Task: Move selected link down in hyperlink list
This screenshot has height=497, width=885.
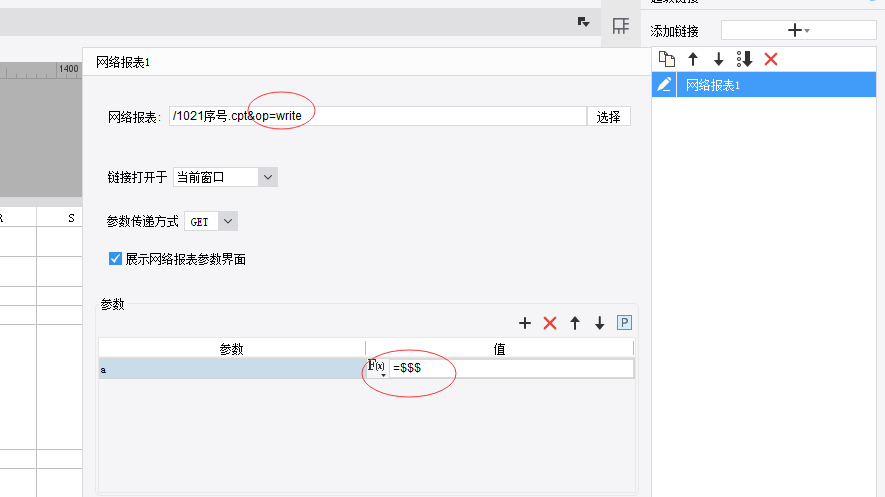Action: [718, 59]
